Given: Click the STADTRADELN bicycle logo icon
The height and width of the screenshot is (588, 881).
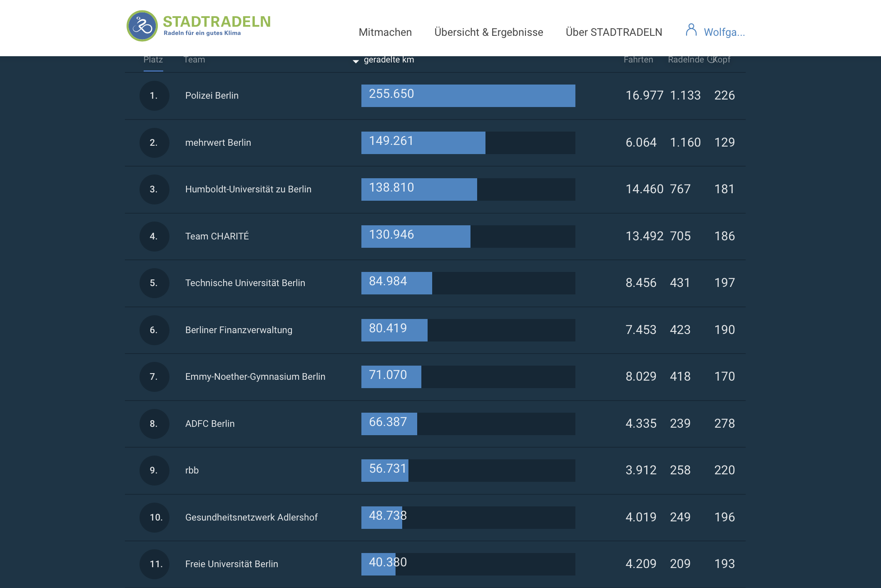Looking at the screenshot, I should coord(142,26).
